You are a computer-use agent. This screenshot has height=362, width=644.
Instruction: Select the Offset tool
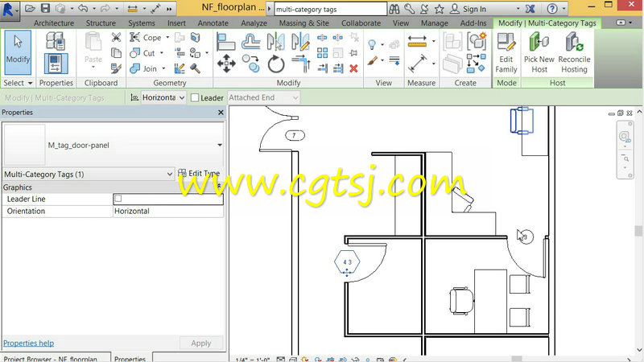click(x=251, y=42)
